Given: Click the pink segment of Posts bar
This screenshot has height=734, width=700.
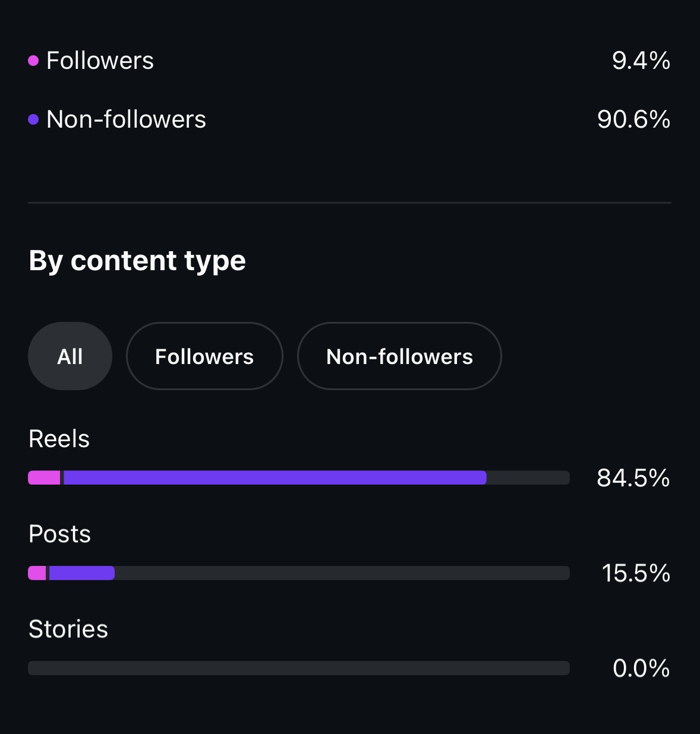Looking at the screenshot, I should [x=37, y=573].
